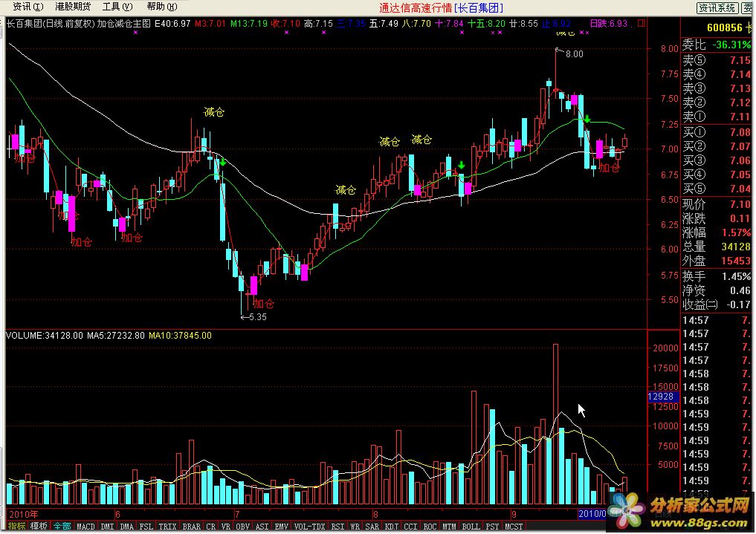The width and height of the screenshot is (756, 534).
Task: Switch to the DMA indicator
Action: tap(127, 527)
